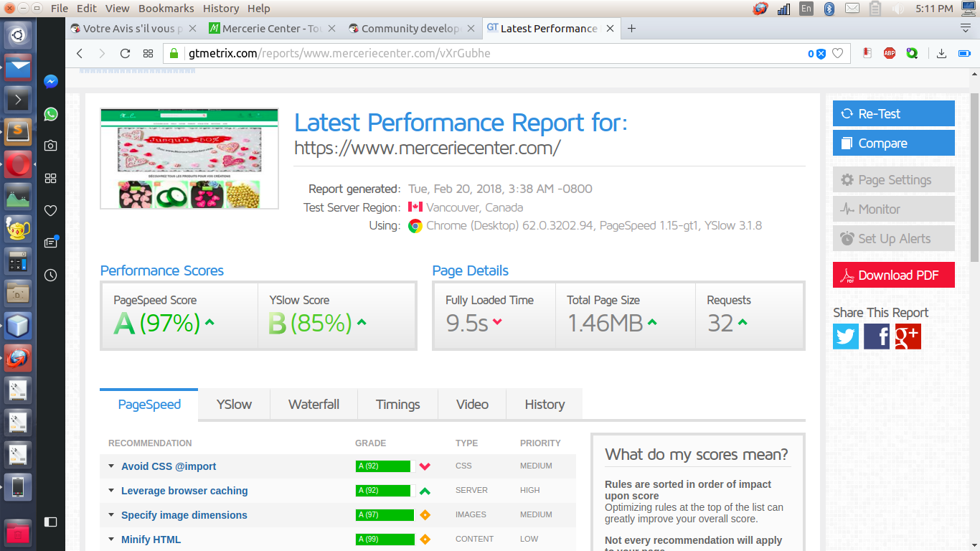This screenshot has width=980, height=551.
Task: Expand the Specify image dimensions row arrow
Action: [111, 515]
